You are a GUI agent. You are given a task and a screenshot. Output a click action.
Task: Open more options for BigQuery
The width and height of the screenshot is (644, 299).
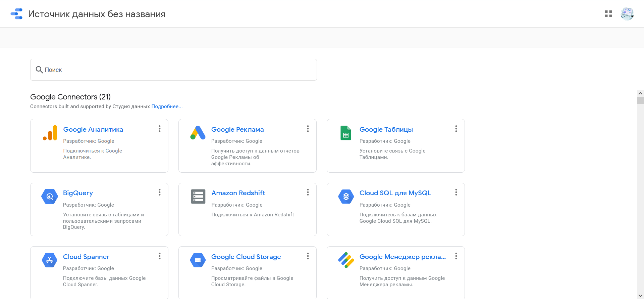(160, 192)
